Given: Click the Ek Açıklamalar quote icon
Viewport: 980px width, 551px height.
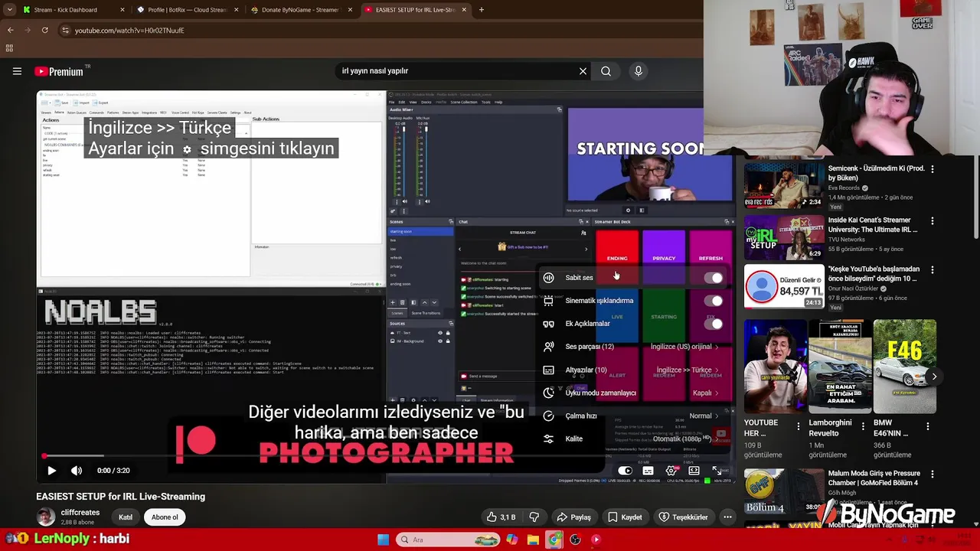Looking at the screenshot, I should pyautogui.click(x=548, y=324).
